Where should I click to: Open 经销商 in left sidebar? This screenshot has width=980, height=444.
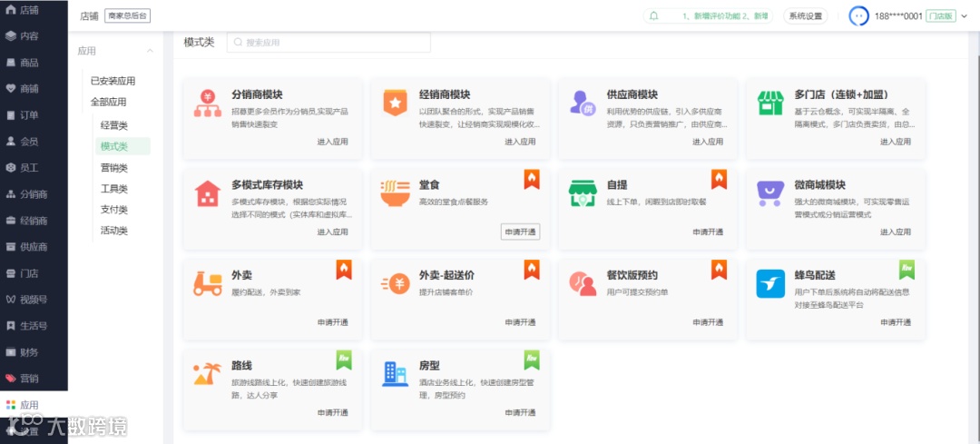coord(26,221)
